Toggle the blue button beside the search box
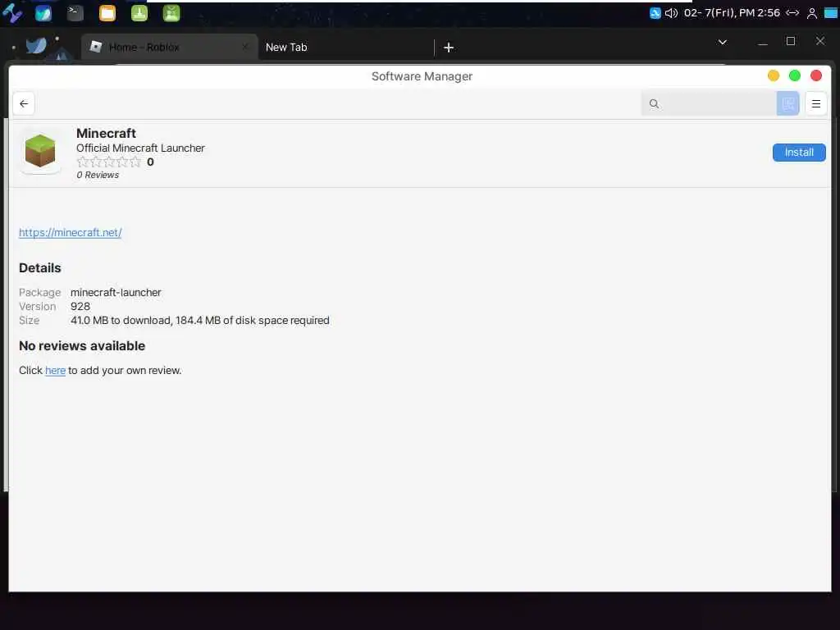Viewport: 840px width, 630px height. (787, 103)
